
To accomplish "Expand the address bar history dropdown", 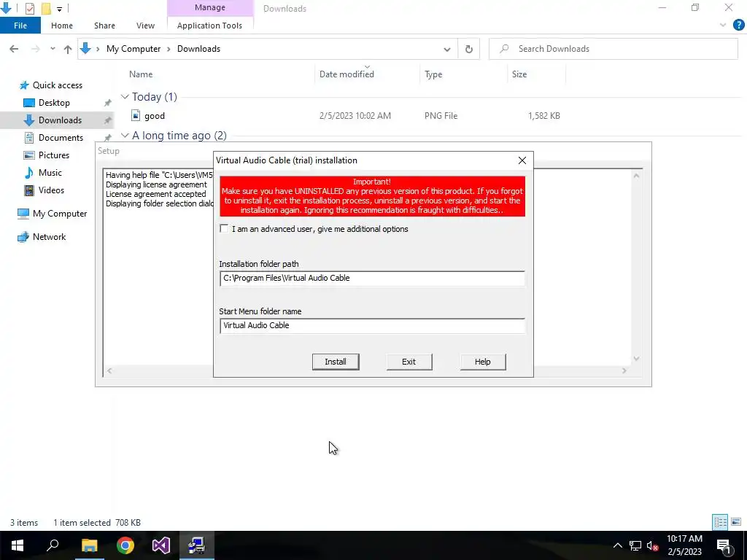I will coord(447,49).
